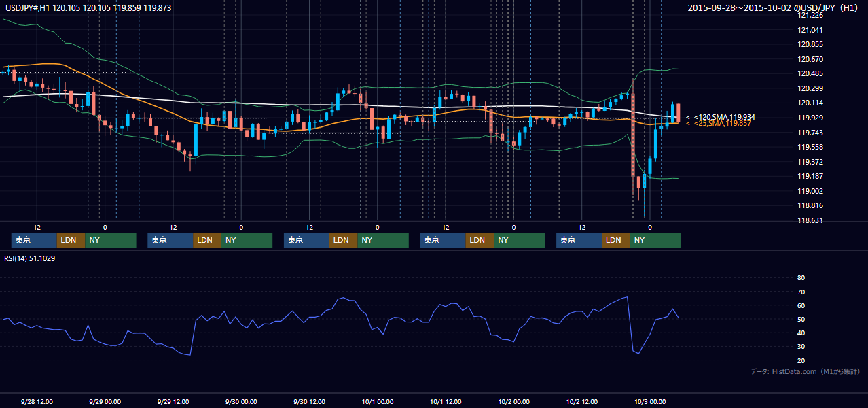The height and width of the screenshot is (408, 868).
Task: Select the LDN session block above 9/30 12:00
Action: click(343, 240)
